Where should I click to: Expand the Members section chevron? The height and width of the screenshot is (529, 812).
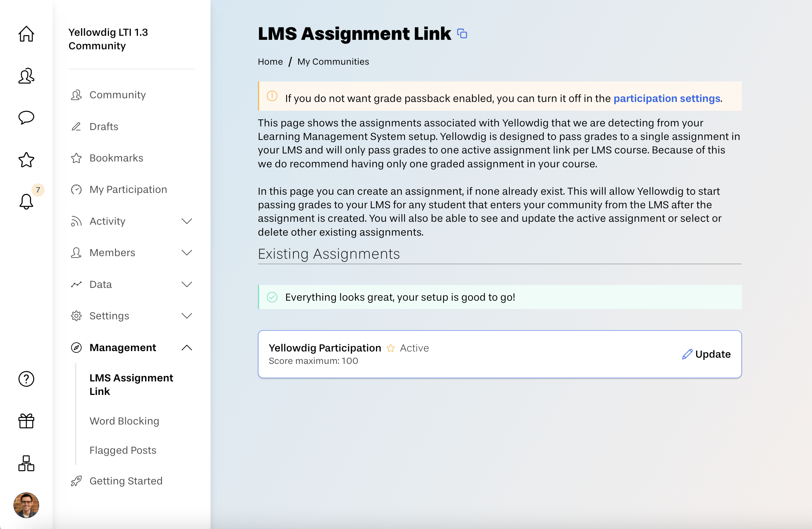pyautogui.click(x=187, y=252)
